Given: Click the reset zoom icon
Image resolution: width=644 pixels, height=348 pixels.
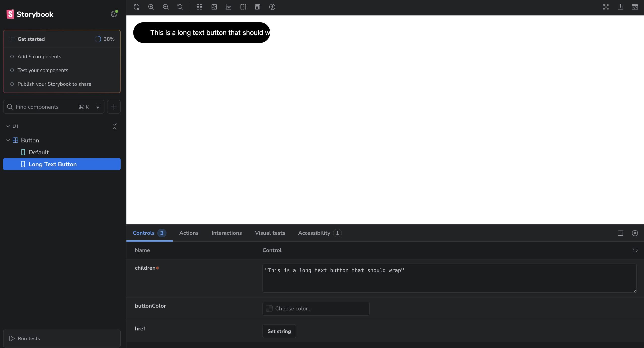Looking at the screenshot, I should click(x=180, y=7).
